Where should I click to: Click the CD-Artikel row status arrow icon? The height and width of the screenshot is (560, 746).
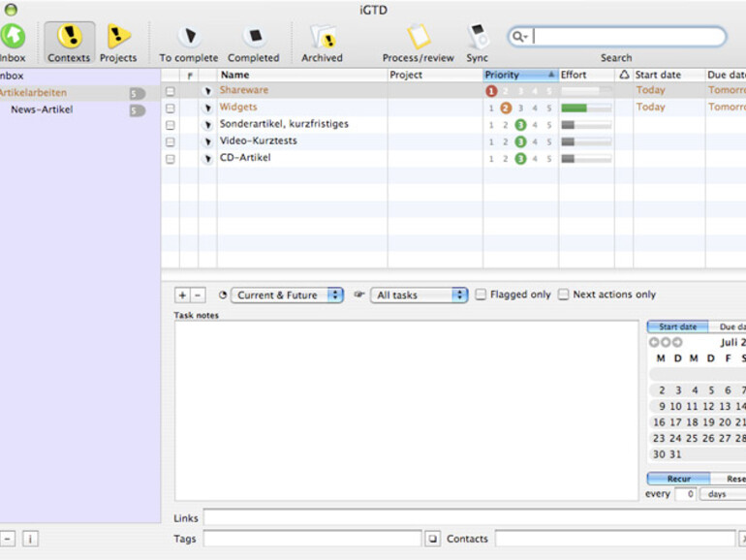tap(207, 159)
